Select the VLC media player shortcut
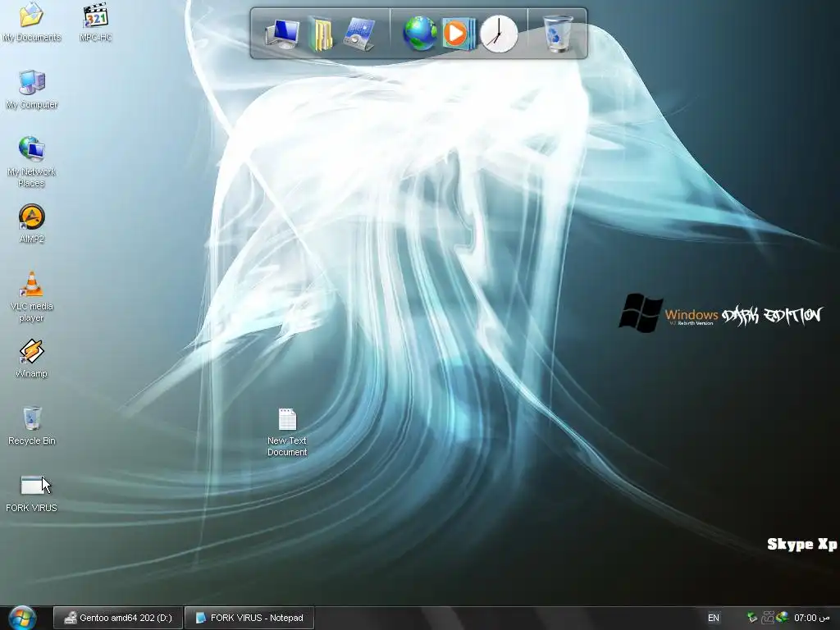The width and height of the screenshot is (840, 630). [32, 297]
